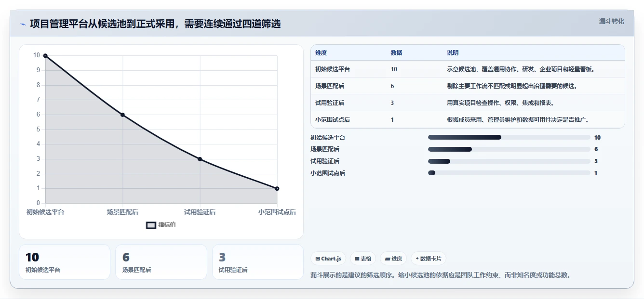Click the 初始候选平台 progress bar
This screenshot has height=299, width=644.
coord(509,138)
